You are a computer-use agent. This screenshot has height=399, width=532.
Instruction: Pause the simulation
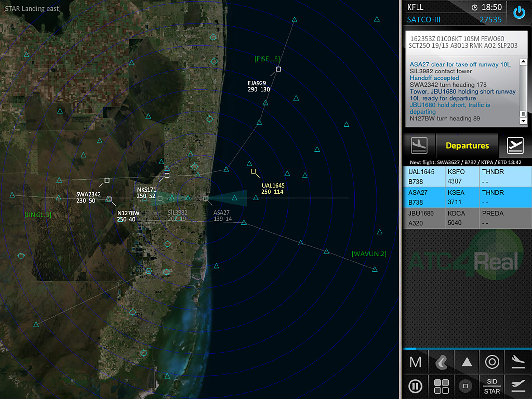coord(415,386)
